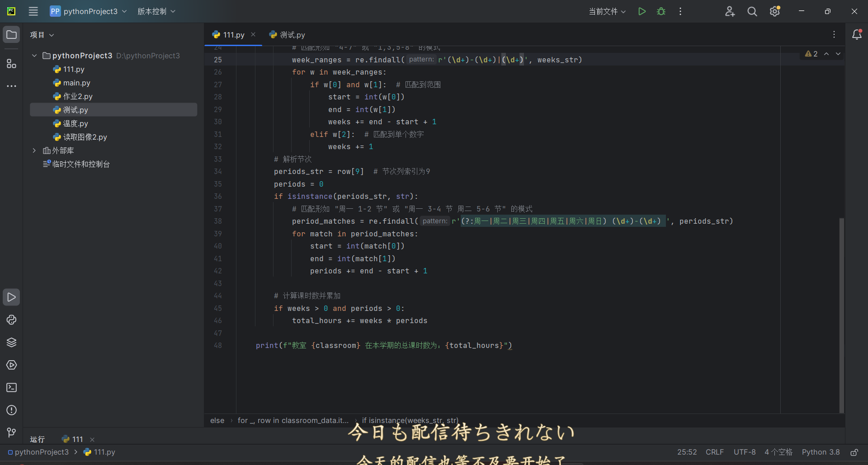Open the main hamburger menu
The image size is (868, 465).
[x=33, y=11]
